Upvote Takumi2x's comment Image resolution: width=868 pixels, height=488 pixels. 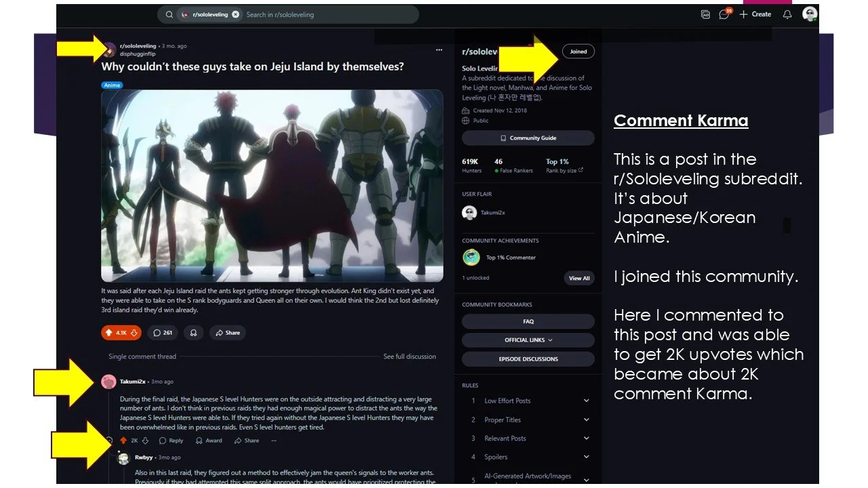point(123,441)
